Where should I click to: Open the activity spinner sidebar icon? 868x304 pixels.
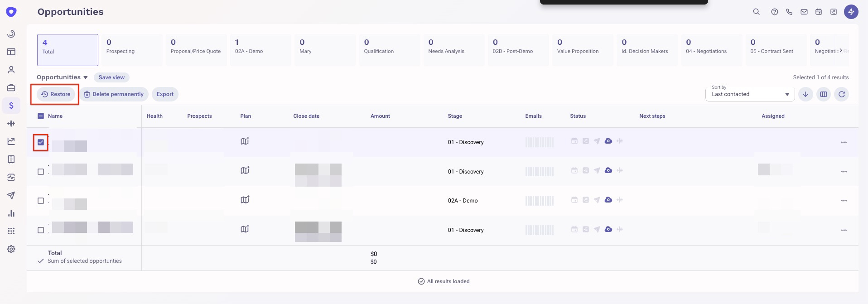pos(11,34)
